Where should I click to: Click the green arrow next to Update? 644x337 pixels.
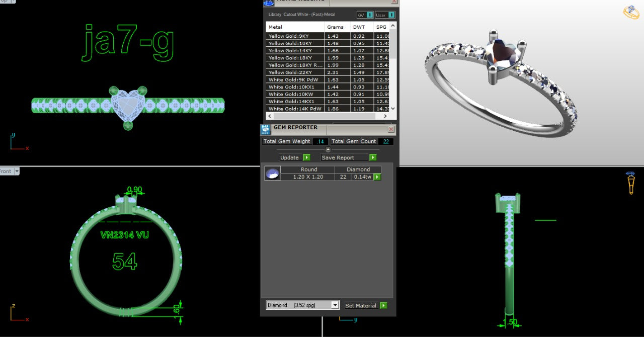pyautogui.click(x=306, y=157)
